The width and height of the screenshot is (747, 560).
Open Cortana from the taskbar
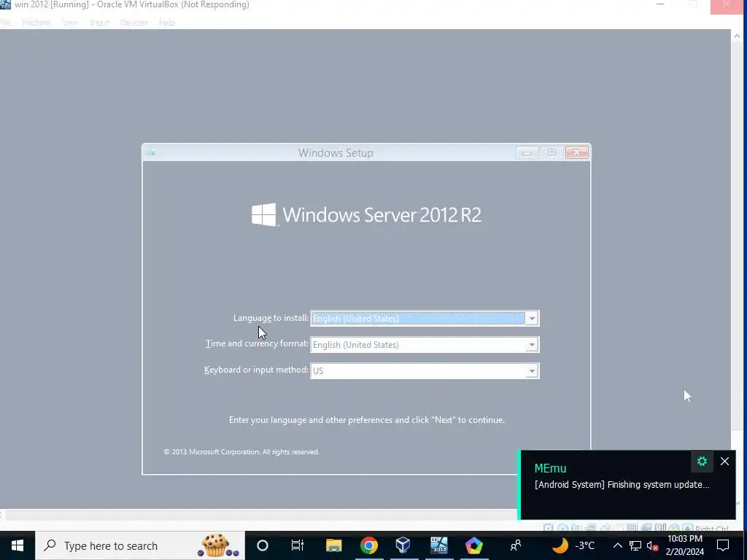[x=263, y=545]
